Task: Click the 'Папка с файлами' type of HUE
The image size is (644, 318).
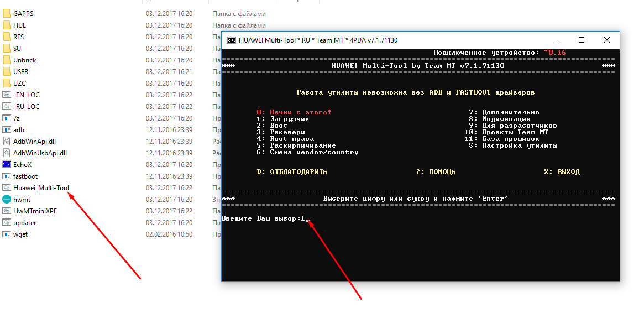Action: click(239, 25)
